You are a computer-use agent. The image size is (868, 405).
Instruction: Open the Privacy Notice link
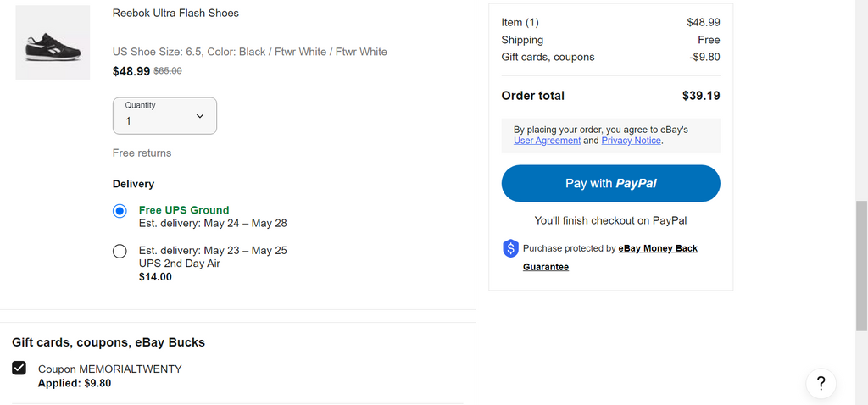coord(631,141)
